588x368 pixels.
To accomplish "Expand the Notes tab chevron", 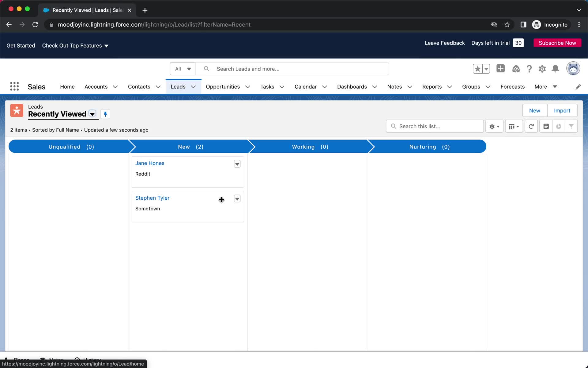I will tap(410, 87).
